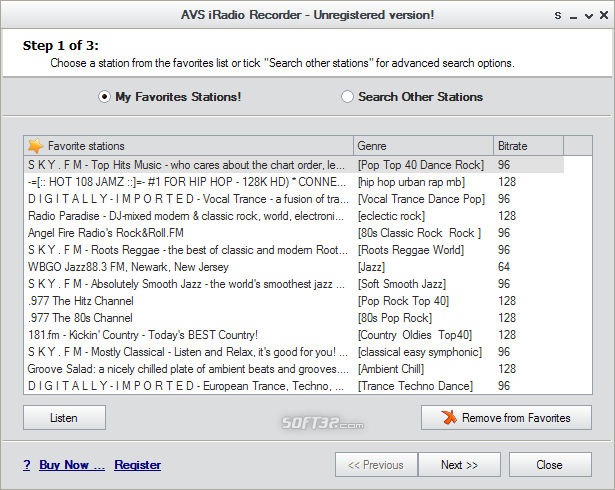615x490 pixels.
Task: Select WBGO Jazz88.3 FM, Newark station
Action: (x=294, y=267)
